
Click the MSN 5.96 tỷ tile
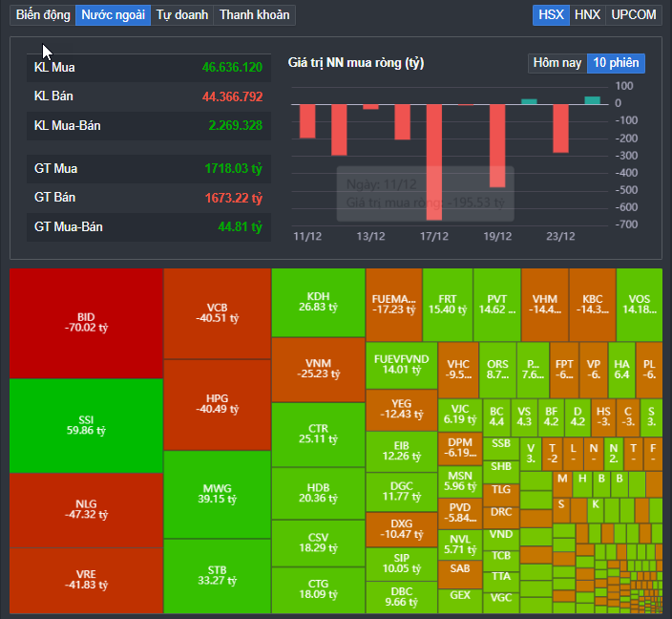tap(460, 481)
